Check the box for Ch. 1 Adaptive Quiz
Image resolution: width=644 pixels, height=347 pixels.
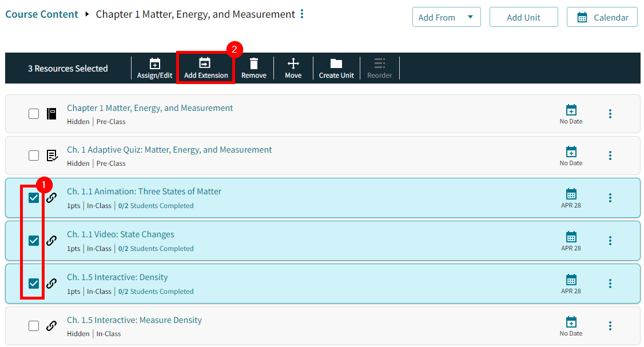[33, 155]
